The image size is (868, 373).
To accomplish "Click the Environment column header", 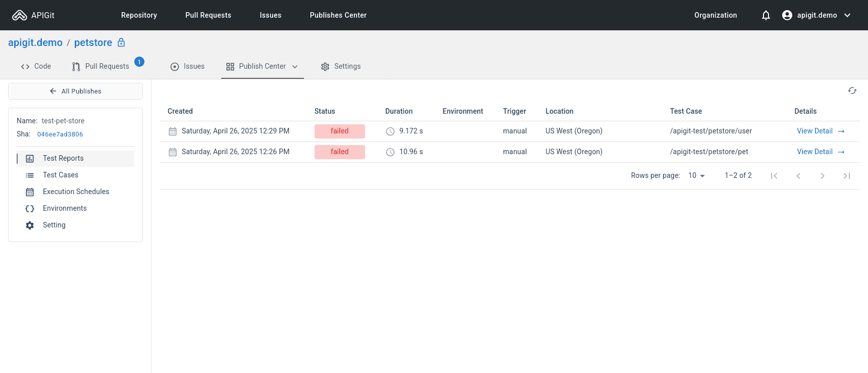I will (x=463, y=111).
